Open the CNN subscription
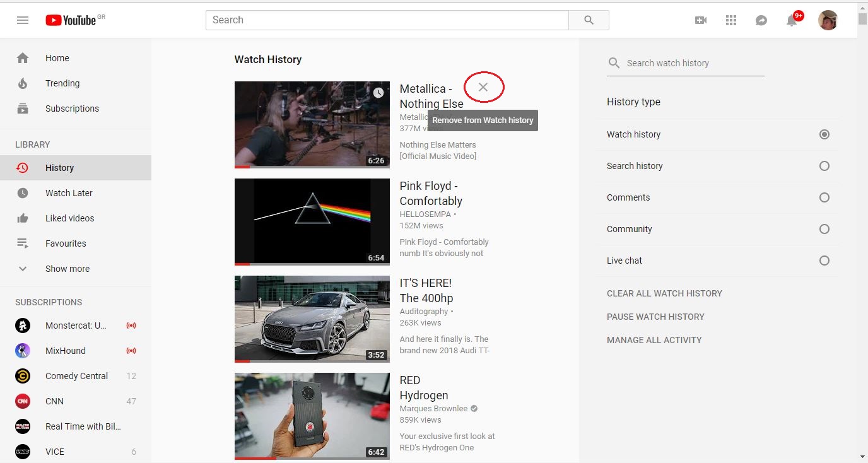The height and width of the screenshot is (463, 868). click(76, 401)
